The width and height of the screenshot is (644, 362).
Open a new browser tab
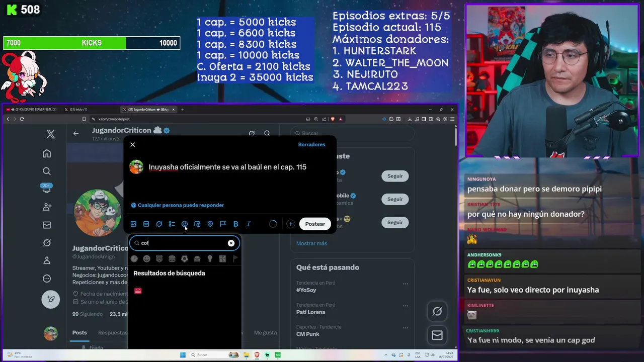[x=182, y=109]
